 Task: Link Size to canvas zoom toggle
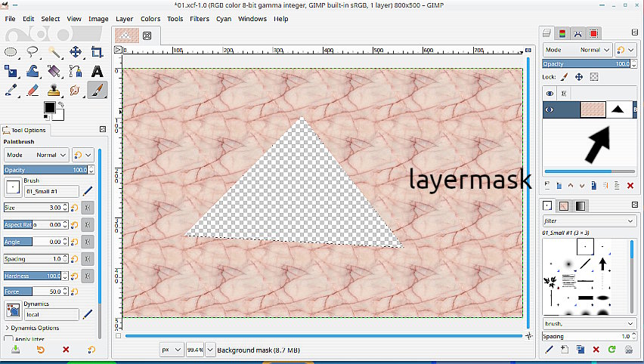pos(88,208)
